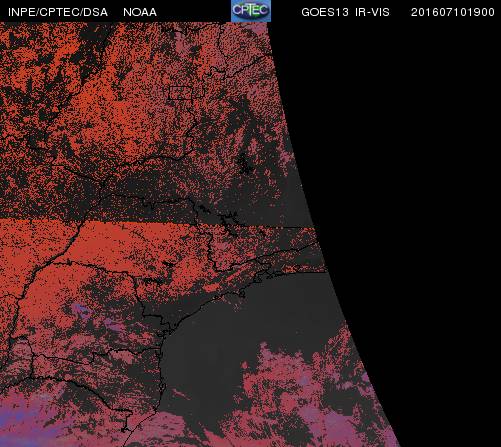This screenshot has width=501, height=447.
Task: Click the INPE/CPTEC/DSA header label
Action: coord(58,12)
